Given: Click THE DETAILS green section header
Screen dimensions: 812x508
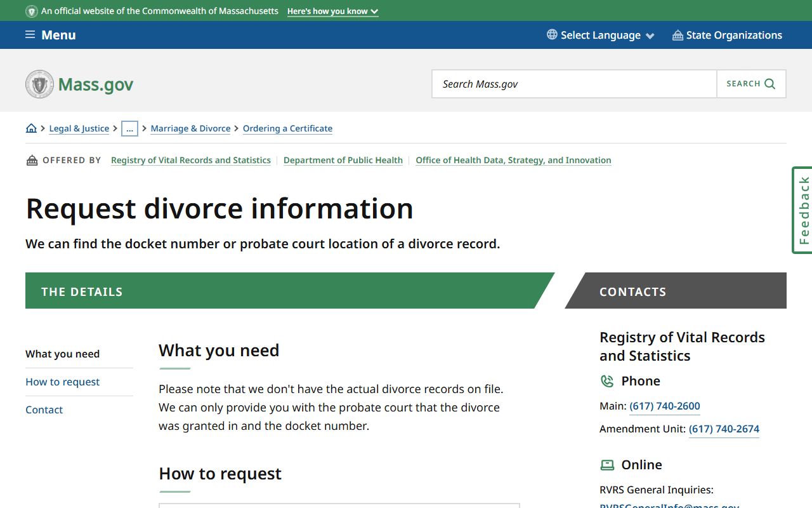Looking at the screenshot, I should [x=290, y=291].
